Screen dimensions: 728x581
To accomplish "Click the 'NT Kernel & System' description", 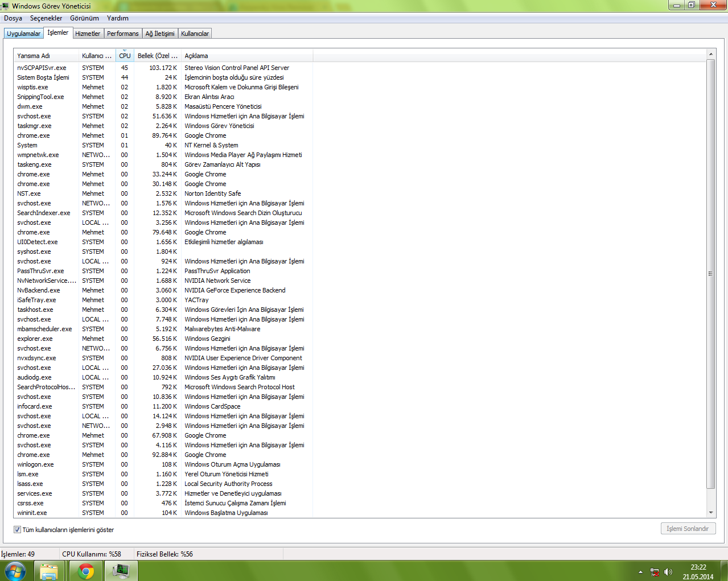I will coord(211,145).
